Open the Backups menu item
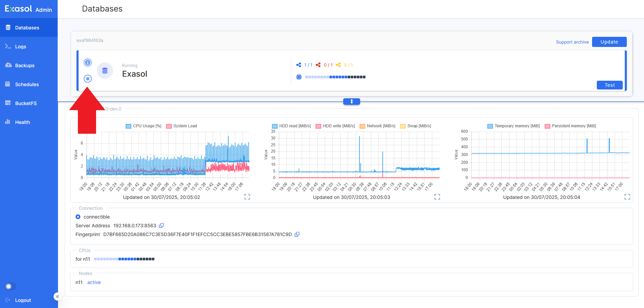 click(29, 66)
